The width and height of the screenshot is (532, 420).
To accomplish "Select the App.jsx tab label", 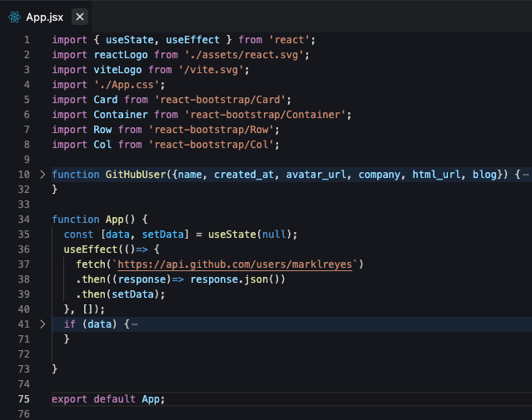I will click(44, 17).
